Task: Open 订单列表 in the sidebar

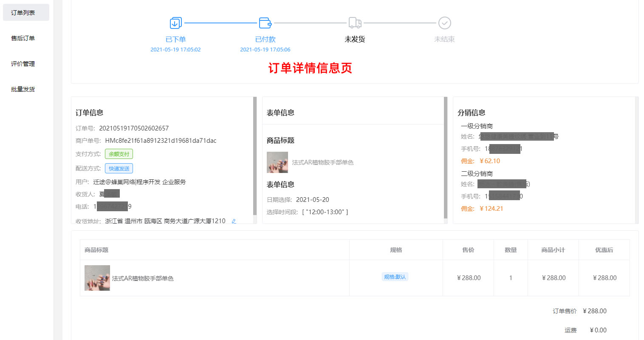Action: [x=23, y=13]
